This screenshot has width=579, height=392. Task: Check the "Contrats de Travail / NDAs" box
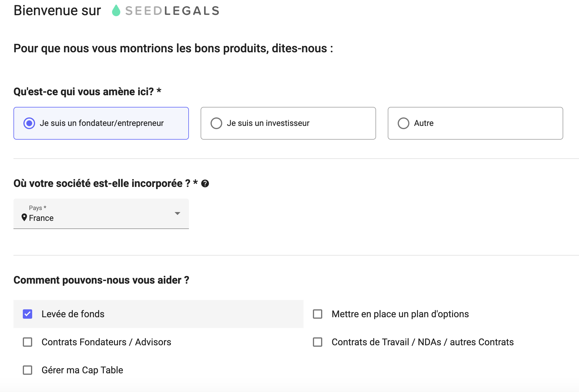(x=318, y=342)
